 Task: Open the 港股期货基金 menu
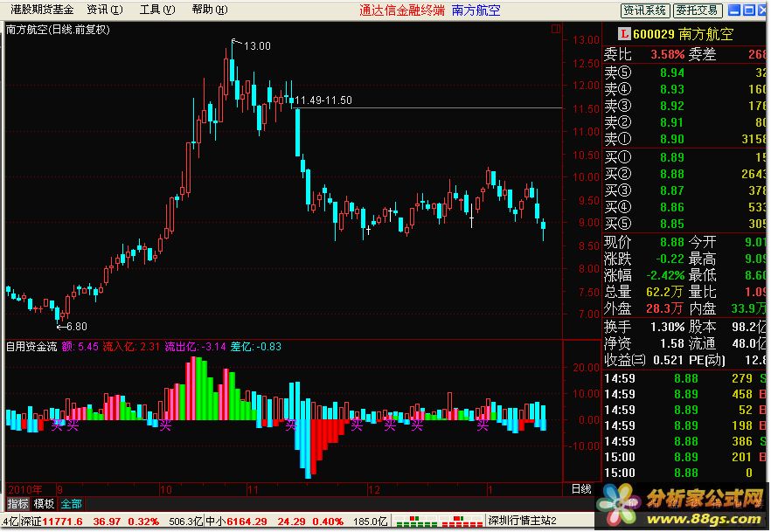coord(42,10)
